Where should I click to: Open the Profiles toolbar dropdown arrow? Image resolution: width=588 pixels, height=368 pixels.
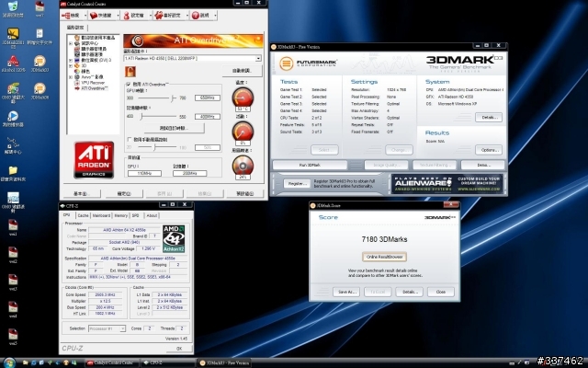click(x=150, y=16)
